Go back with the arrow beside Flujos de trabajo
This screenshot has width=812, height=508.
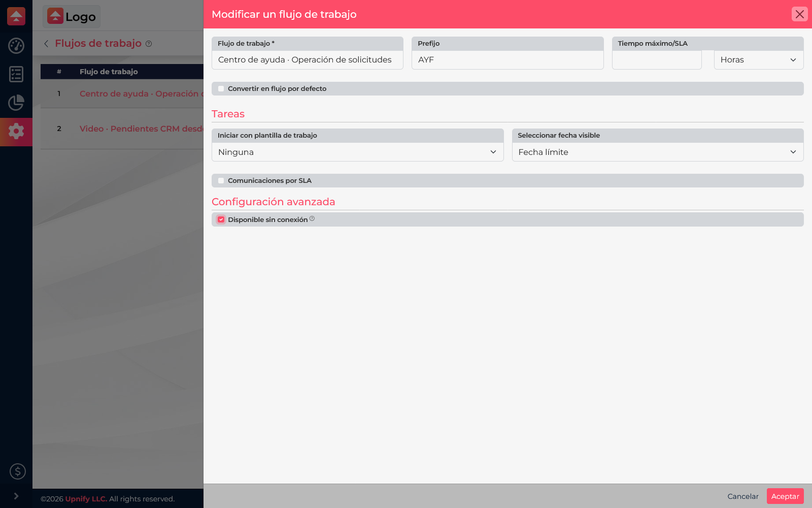pyautogui.click(x=46, y=44)
